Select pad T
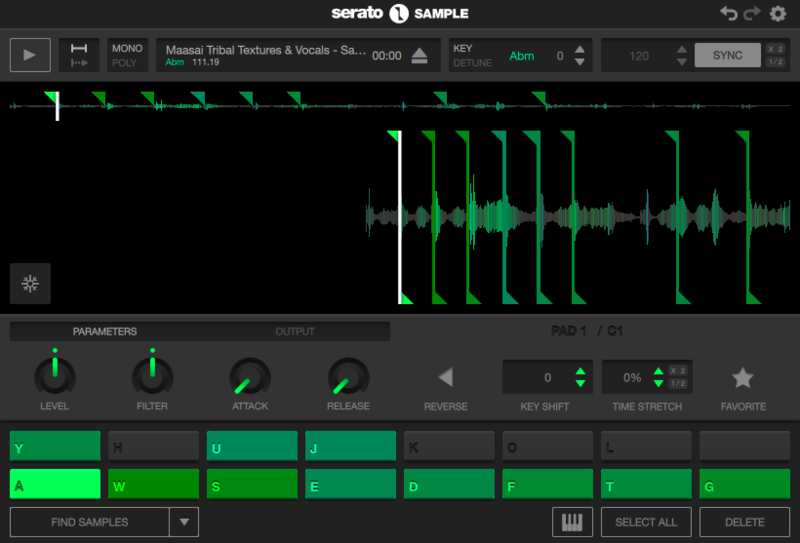Image resolution: width=800 pixels, height=543 pixels. (646, 484)
